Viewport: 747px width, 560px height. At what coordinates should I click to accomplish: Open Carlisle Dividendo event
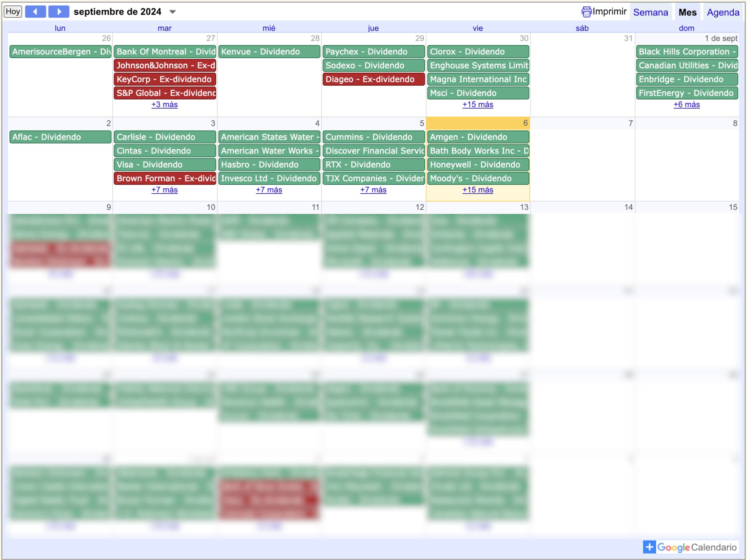165,137
